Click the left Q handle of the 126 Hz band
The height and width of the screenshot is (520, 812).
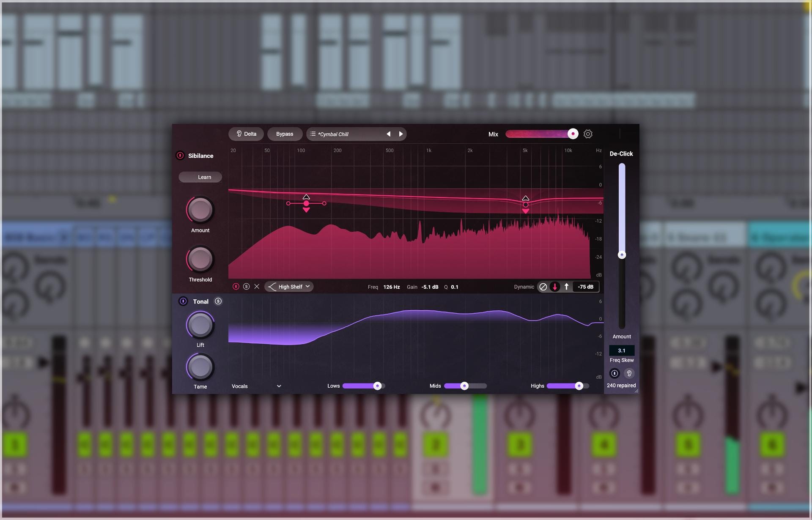point(288,203)
